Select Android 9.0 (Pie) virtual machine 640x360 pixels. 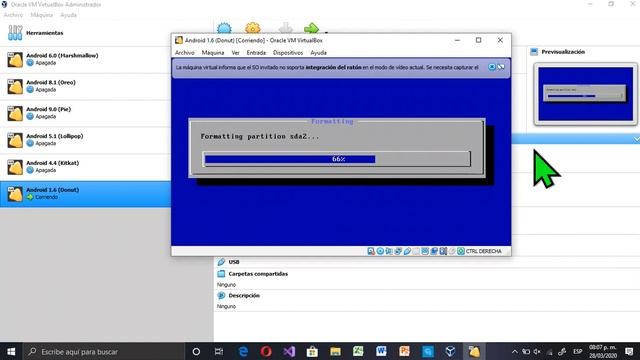(85, 113)
